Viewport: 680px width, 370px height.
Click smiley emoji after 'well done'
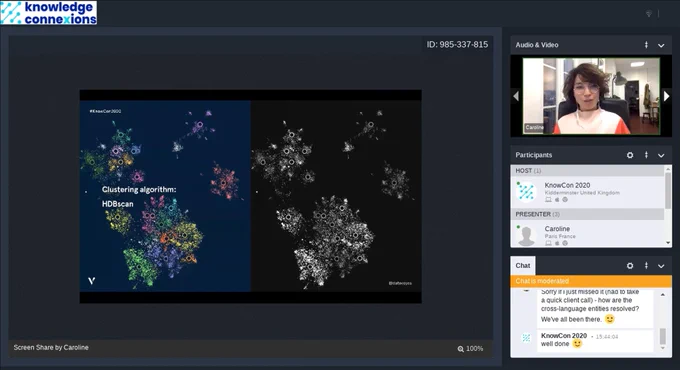[x=577, y=344]
